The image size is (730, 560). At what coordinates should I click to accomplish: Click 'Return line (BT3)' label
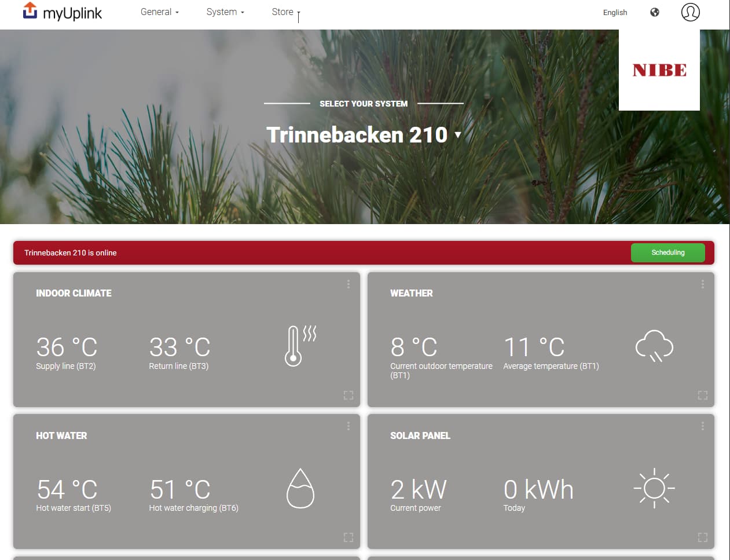179,366
